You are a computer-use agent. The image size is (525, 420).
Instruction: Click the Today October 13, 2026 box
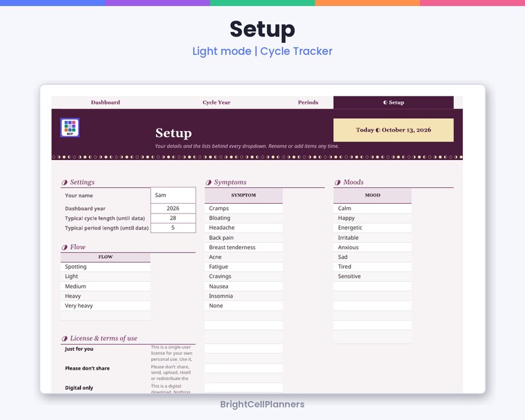393,130
